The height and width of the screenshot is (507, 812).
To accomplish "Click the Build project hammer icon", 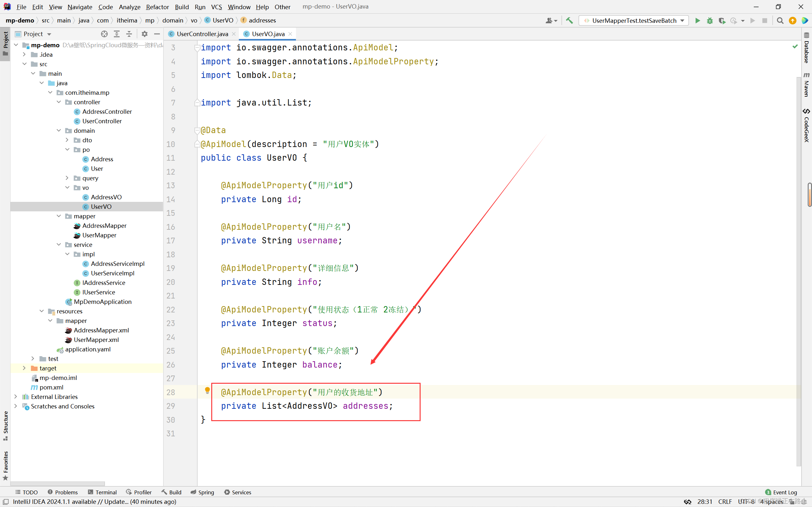I will click(x=569, y=21).
